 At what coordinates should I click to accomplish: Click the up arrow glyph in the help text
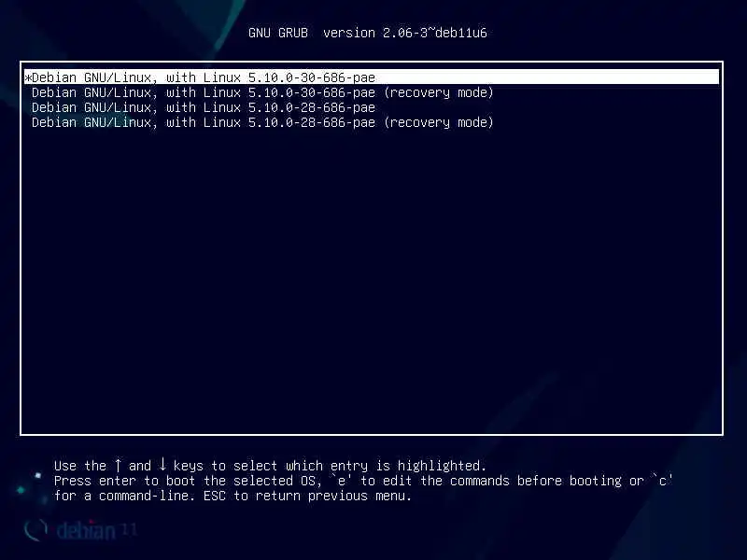coord(119,465)
